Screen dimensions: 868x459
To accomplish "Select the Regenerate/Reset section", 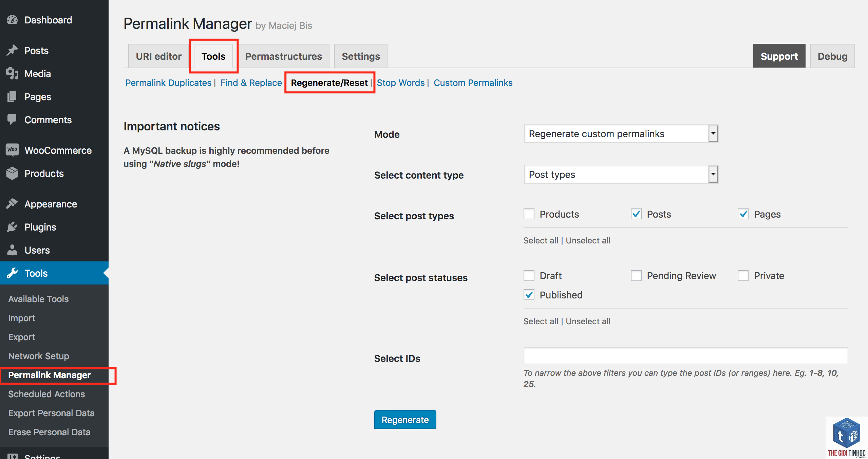I will [329, 83].
